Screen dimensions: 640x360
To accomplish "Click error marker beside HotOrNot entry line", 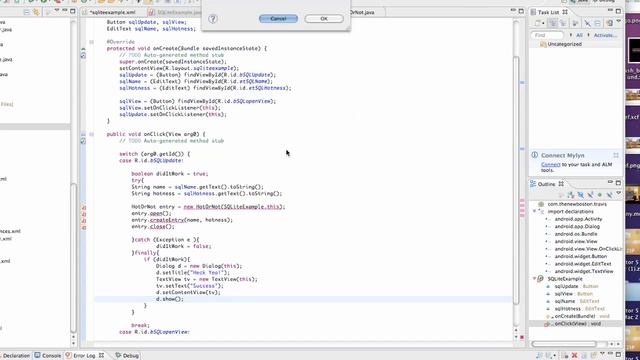I will [84, 207].
